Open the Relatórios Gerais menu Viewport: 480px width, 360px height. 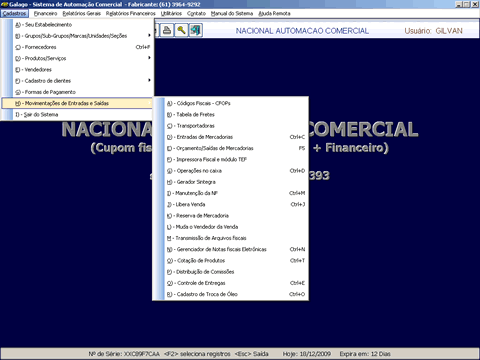(x=82, y=13)
